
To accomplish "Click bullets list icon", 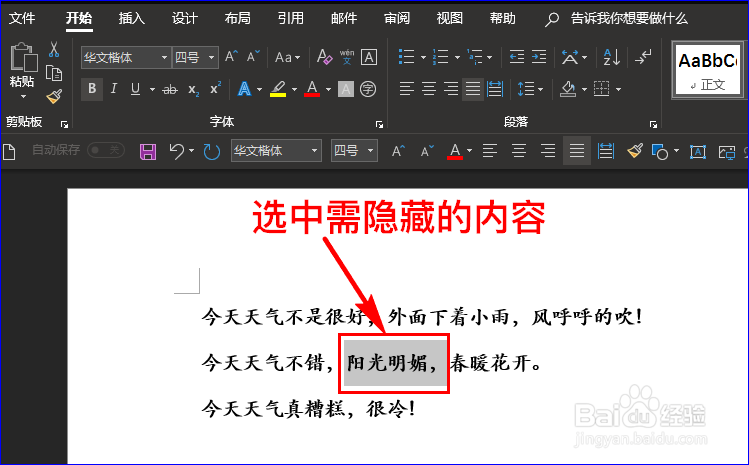I will click(407, 57).
